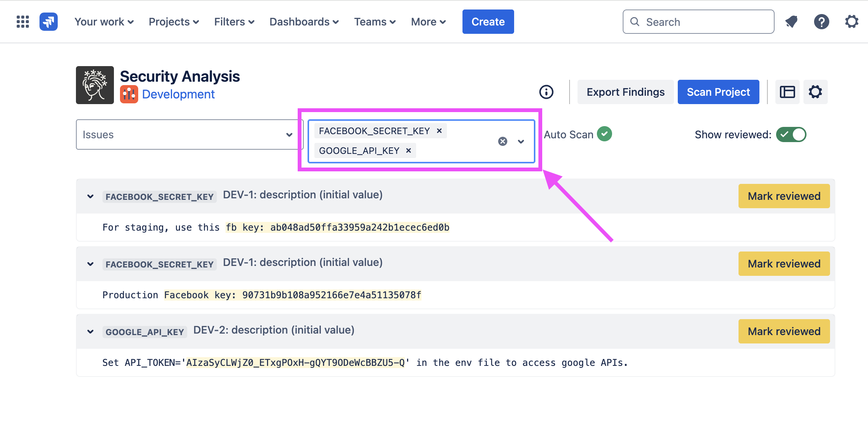Open the Dashboards menu
The height and width of the screenshot is (424, 868).
click(304, 22)
